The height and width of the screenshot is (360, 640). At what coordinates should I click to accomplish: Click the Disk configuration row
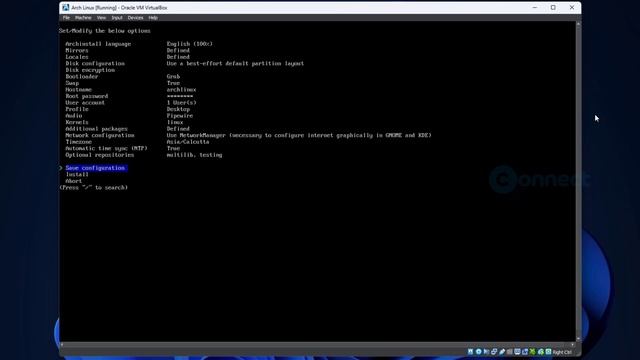184,63
